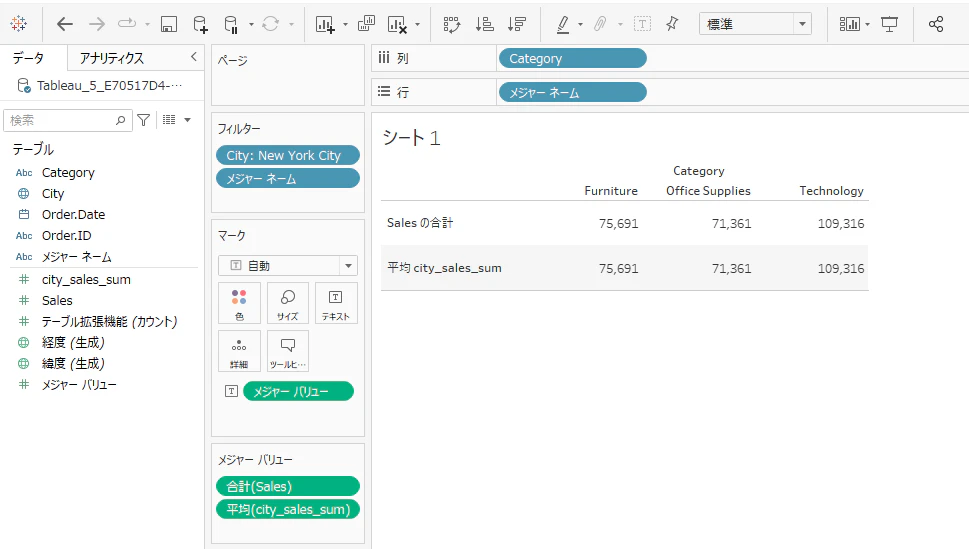
Task: Select the Order.Date field
Action: pyautogui.click(x=73, y=215)
